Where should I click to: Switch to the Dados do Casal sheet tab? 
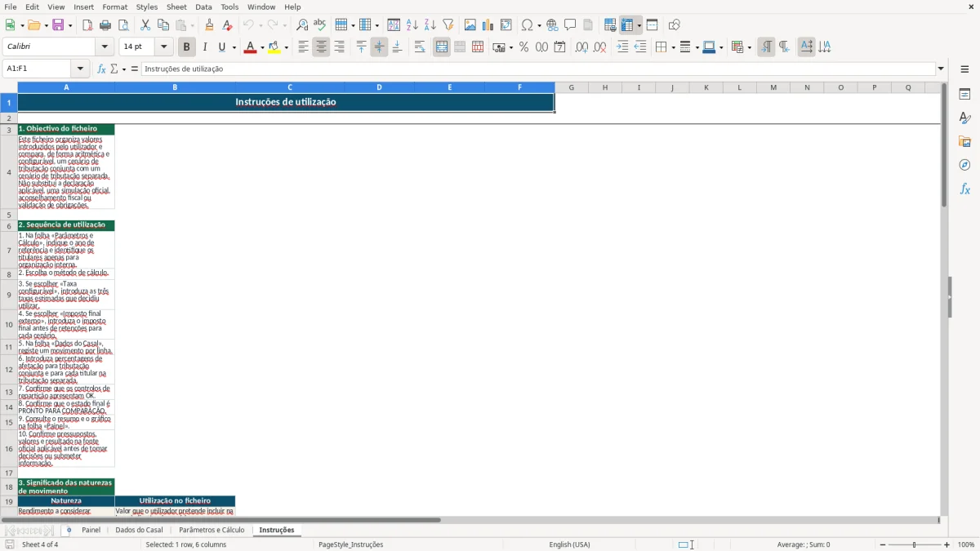pos(140,530)
